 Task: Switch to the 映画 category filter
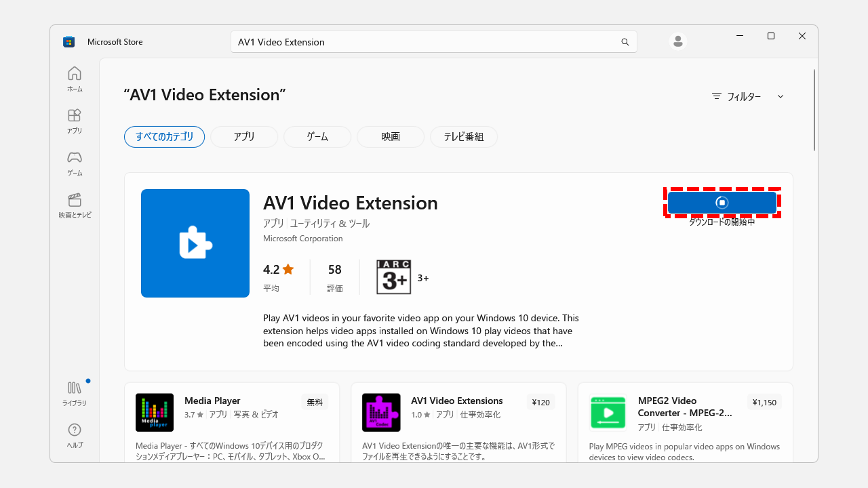click(x=390, y=136)
